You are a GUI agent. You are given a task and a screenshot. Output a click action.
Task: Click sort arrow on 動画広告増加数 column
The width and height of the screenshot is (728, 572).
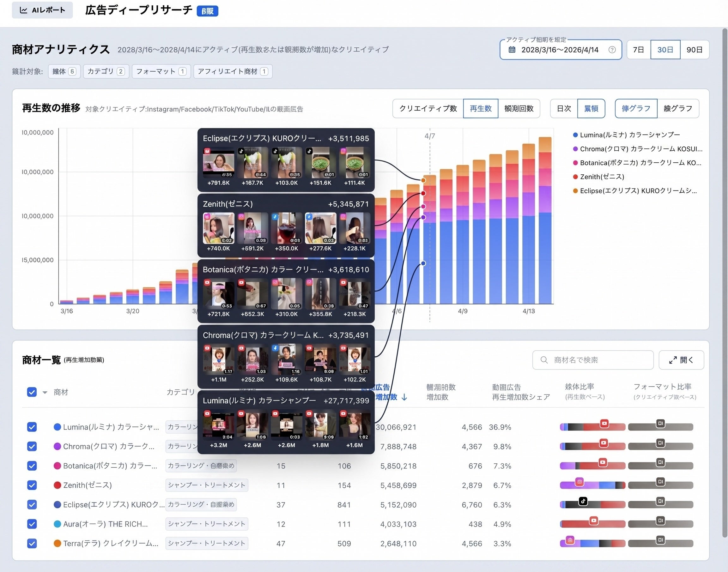404,397
